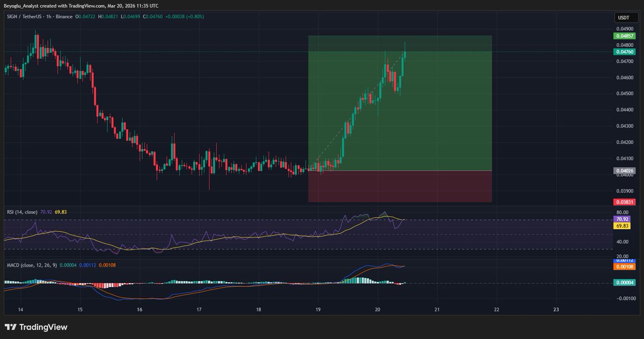Click date 23 on the time axis
This screenshot has height=339, width=644.
pos(556,309)
